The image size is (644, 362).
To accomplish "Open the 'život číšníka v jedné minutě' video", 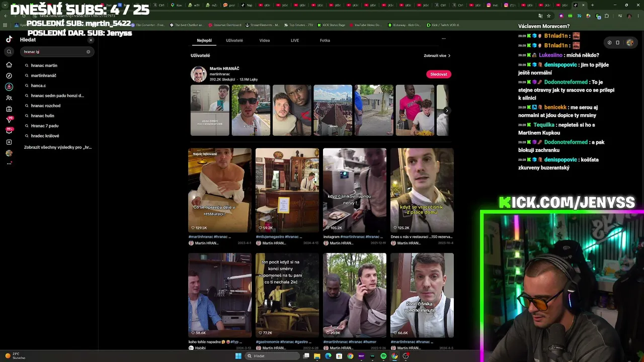I will pos(422,295).
